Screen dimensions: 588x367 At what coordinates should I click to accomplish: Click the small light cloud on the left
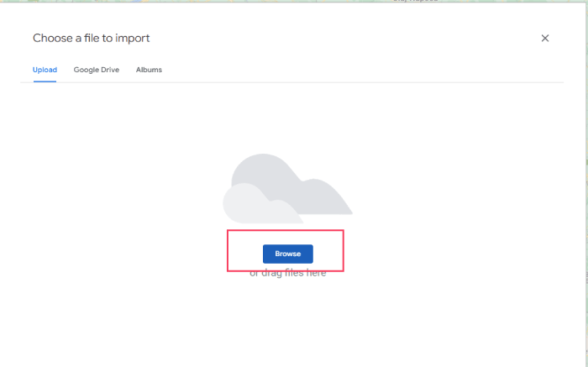[244, 206]
